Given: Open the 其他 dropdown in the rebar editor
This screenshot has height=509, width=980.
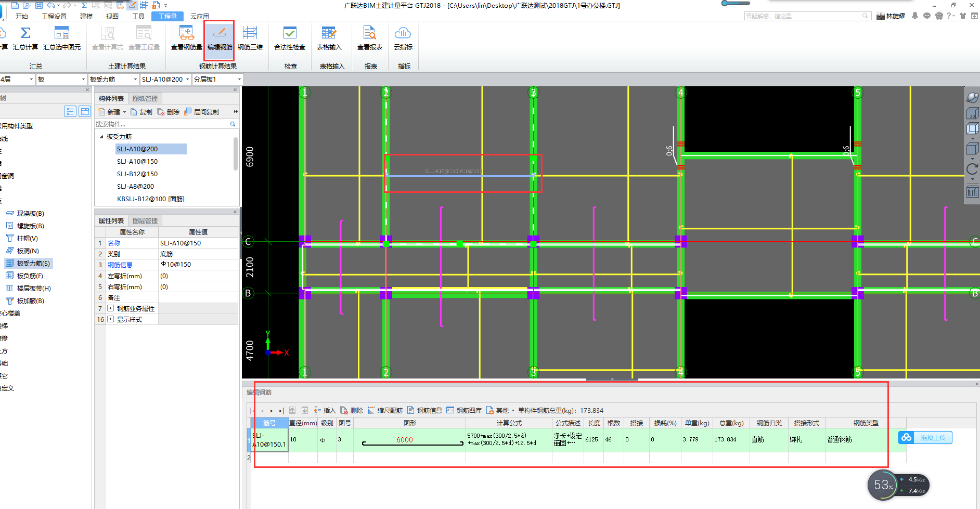Looking at the screenshot, I should [x=501, y=410].
